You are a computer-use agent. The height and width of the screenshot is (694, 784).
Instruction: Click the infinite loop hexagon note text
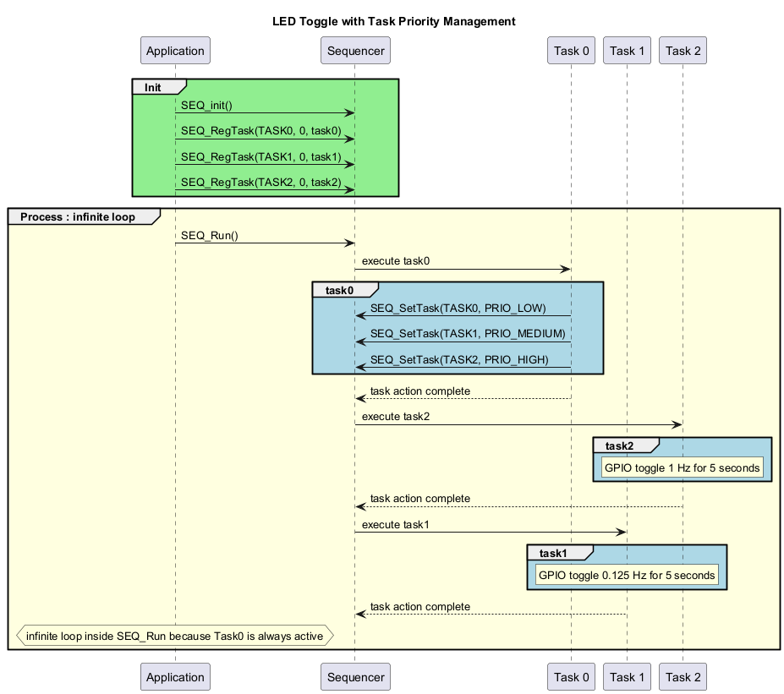click(175, 636)
